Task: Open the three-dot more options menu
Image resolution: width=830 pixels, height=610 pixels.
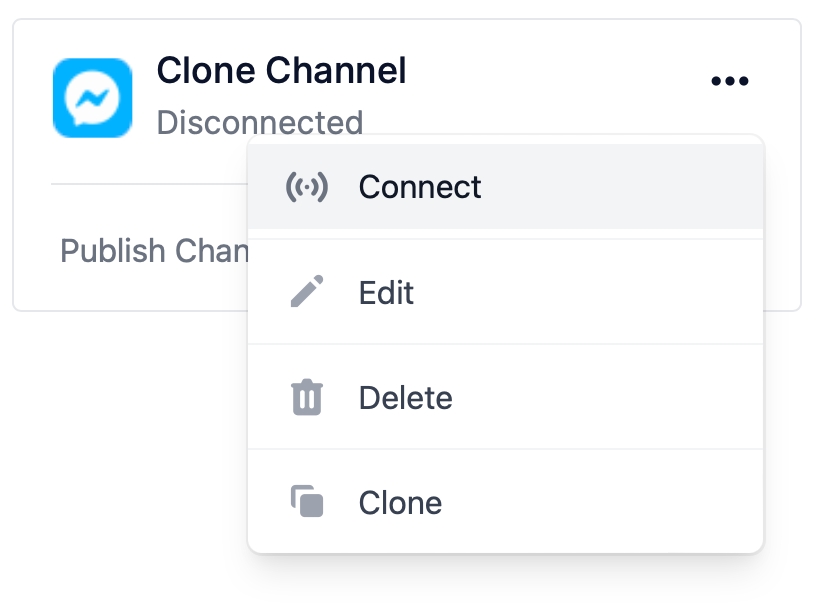Action: tap(729, 81)
